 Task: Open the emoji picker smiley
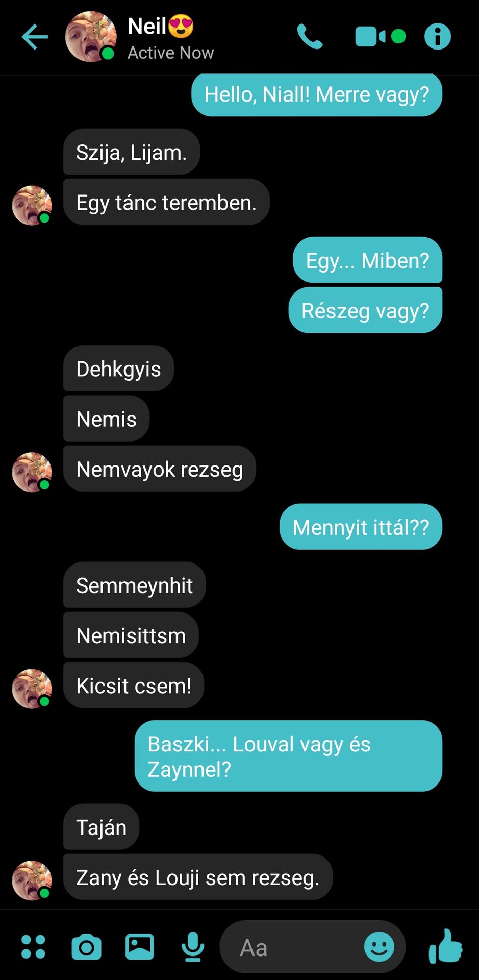379,947
